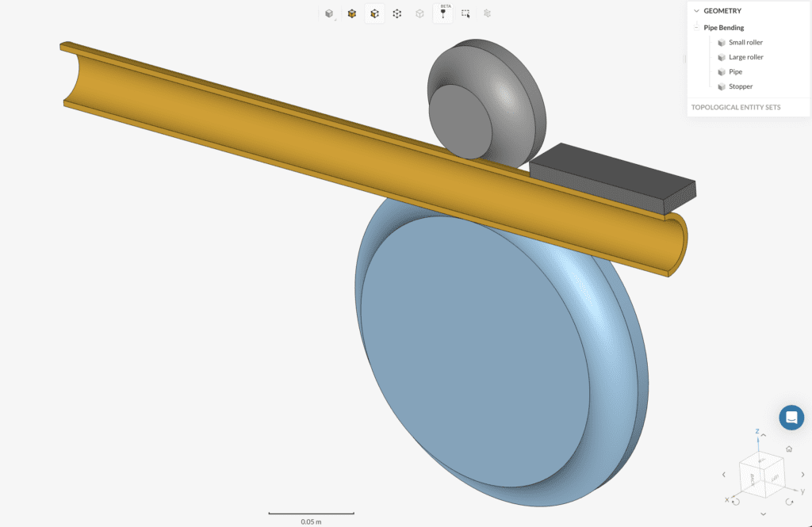The width and height of the screenshot is (812, 527).
Task: Rotate view using the right arrow beside the cube
Action: [x=802, y=474]
